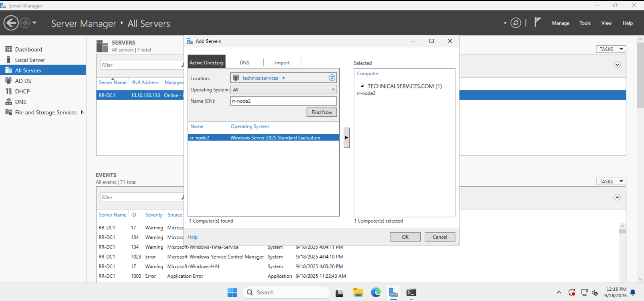Open the notifications flag icon
The height and width of the screenshot is (301, 644).
pos(538,22)
